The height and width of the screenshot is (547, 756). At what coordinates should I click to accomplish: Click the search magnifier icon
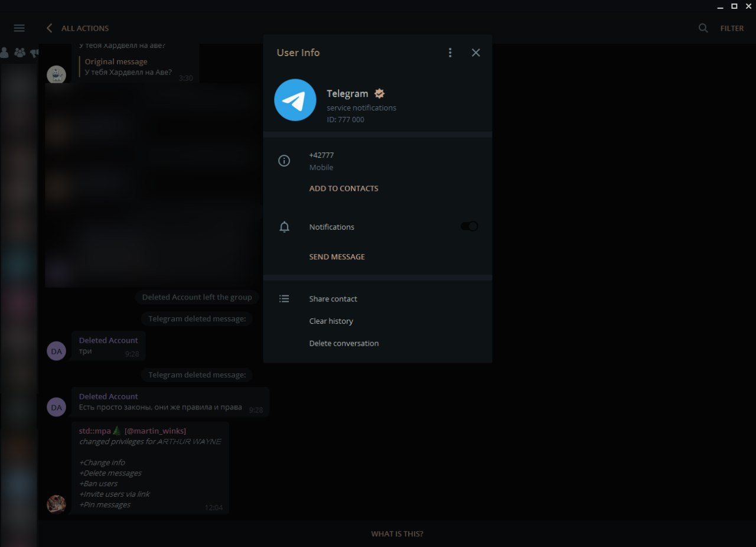coord(703,28)
